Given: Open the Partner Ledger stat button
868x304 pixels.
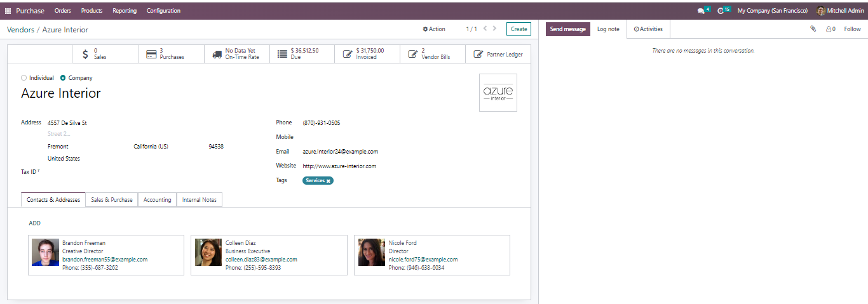Looking at the screenshot, I should pyautogui.click(x=498, y=55).
